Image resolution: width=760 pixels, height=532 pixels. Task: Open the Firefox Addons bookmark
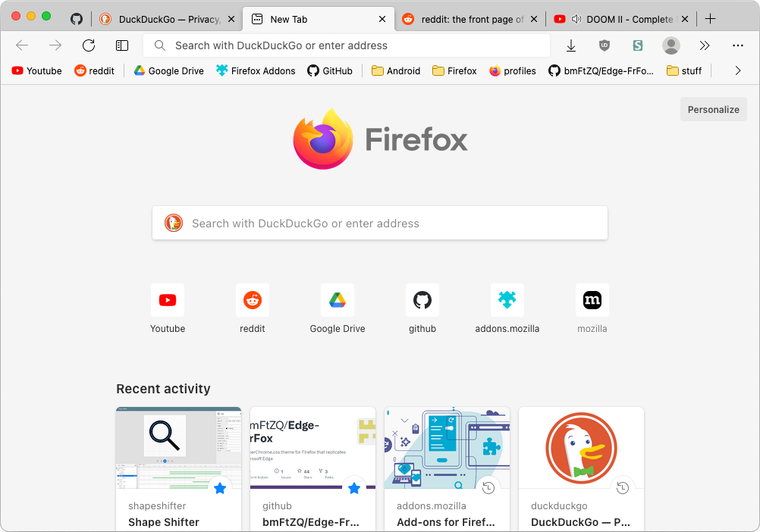(256, 70)
